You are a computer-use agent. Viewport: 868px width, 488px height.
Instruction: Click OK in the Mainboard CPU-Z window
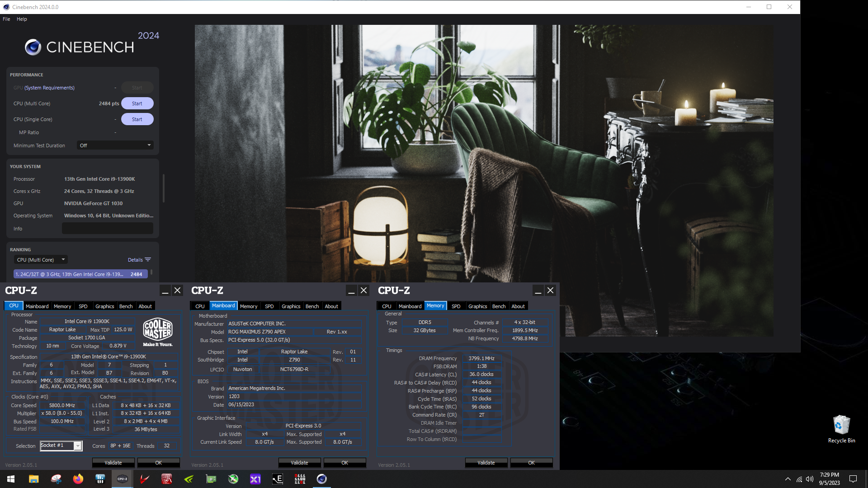tap(345, 463)
